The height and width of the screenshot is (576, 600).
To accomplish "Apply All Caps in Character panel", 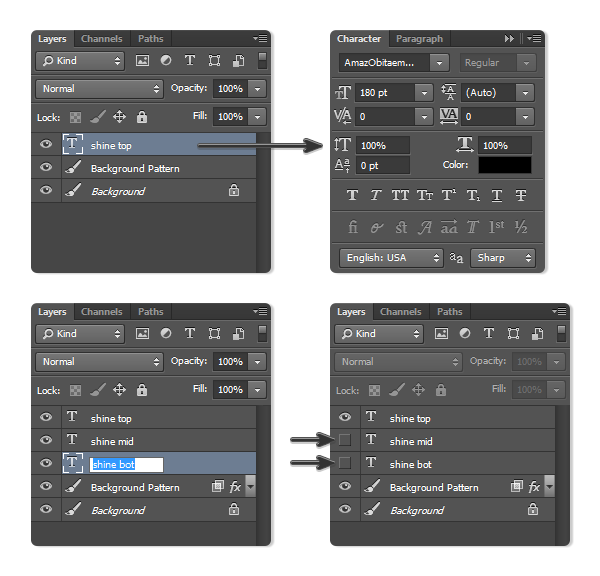I will (400, 195).
